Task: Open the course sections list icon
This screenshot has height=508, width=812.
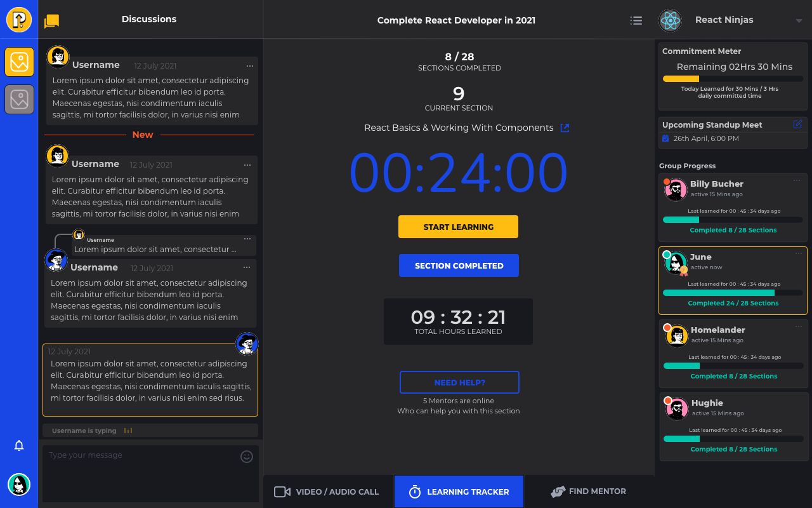Action: coord(636,20)
